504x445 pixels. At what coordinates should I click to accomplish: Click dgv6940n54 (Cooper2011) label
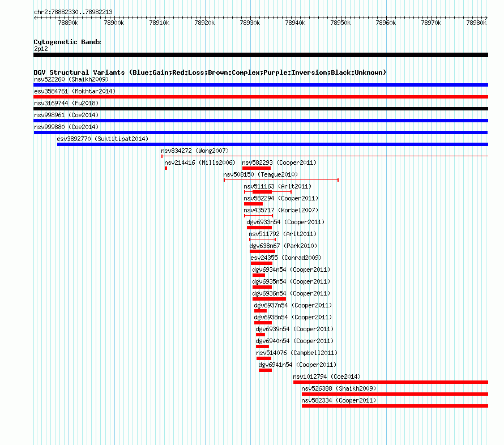pos(294,341)
